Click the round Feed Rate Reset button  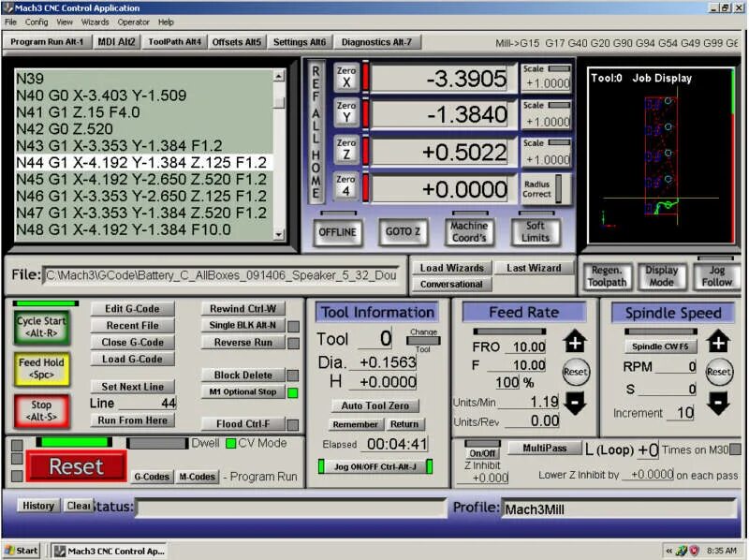(x=575, y=371)
